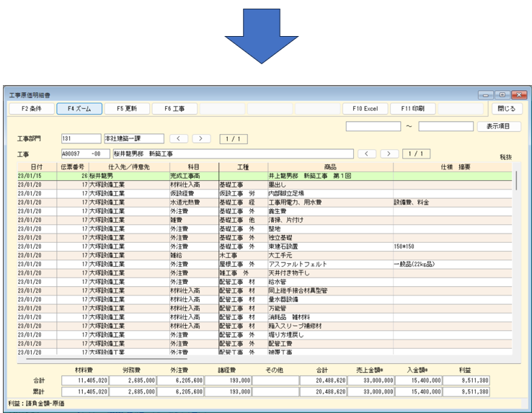Select the 束建石設置 row
532x413 pixels.
pyautogui.click(x=265, y=247)
